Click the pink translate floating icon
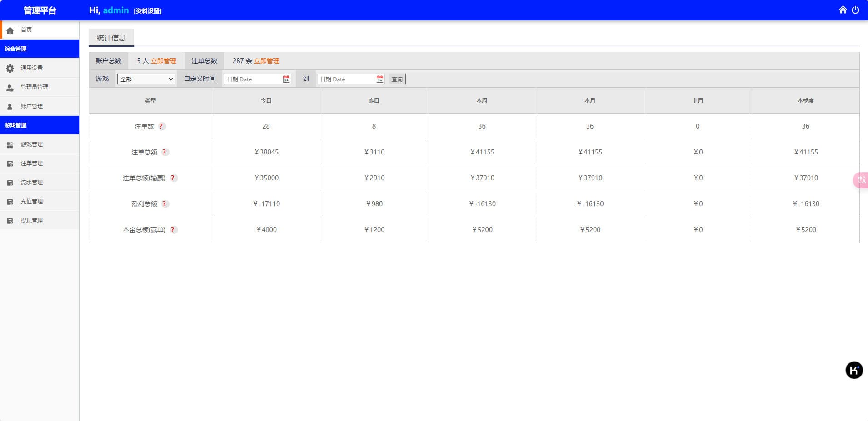868x421 pixels. (861, 180)
